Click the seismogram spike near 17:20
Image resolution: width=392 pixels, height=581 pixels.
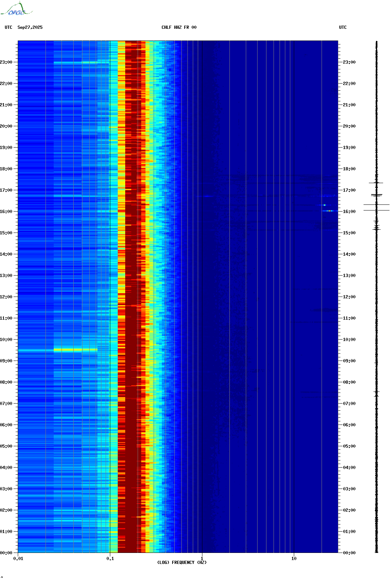tap(376, 183)
